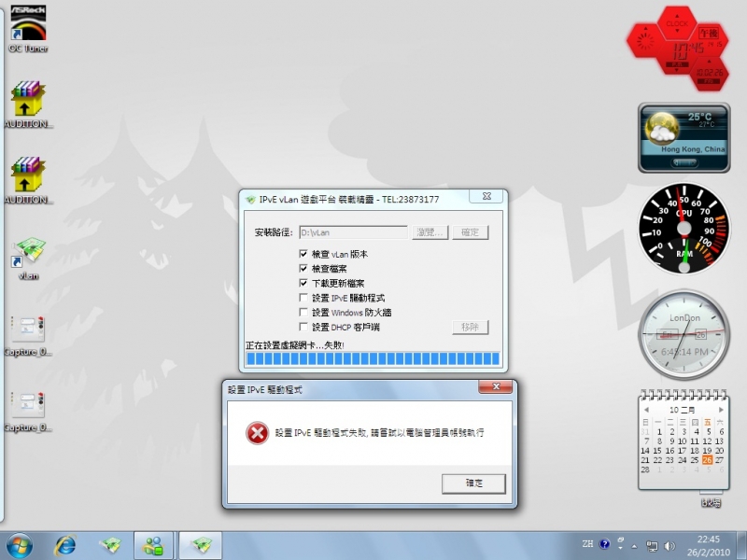Screen dimensions: 747x560
Task: Open the blue help icon in tray
Action: [x=604, y=544]
